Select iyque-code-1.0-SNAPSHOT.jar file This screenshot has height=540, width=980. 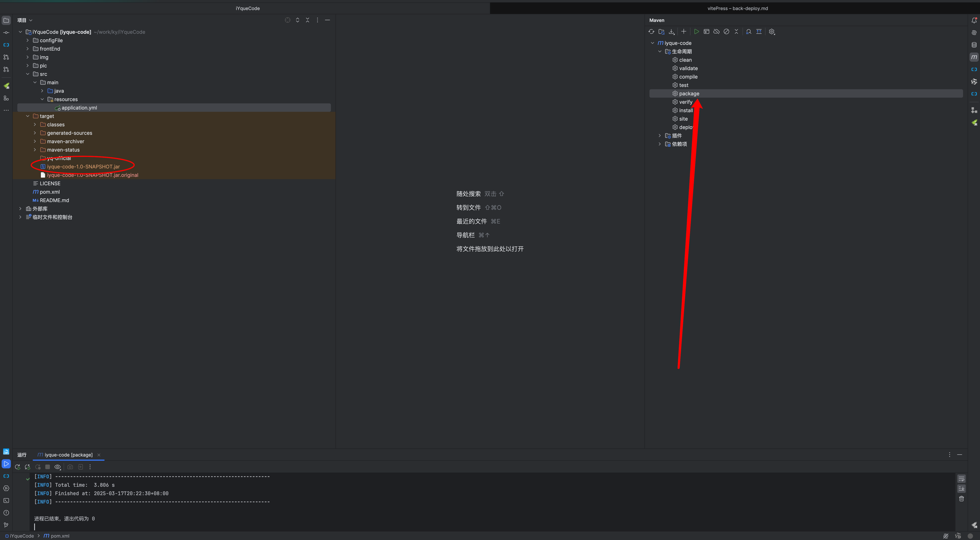(83, 166)
